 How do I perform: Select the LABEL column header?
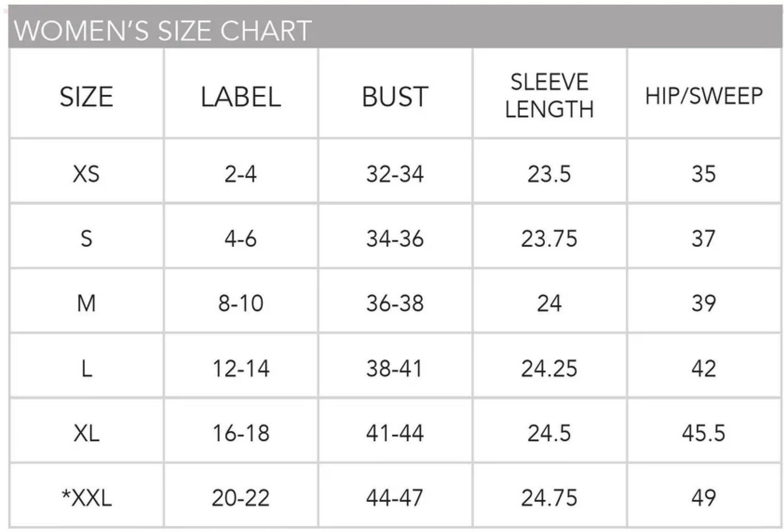(241, 96)
